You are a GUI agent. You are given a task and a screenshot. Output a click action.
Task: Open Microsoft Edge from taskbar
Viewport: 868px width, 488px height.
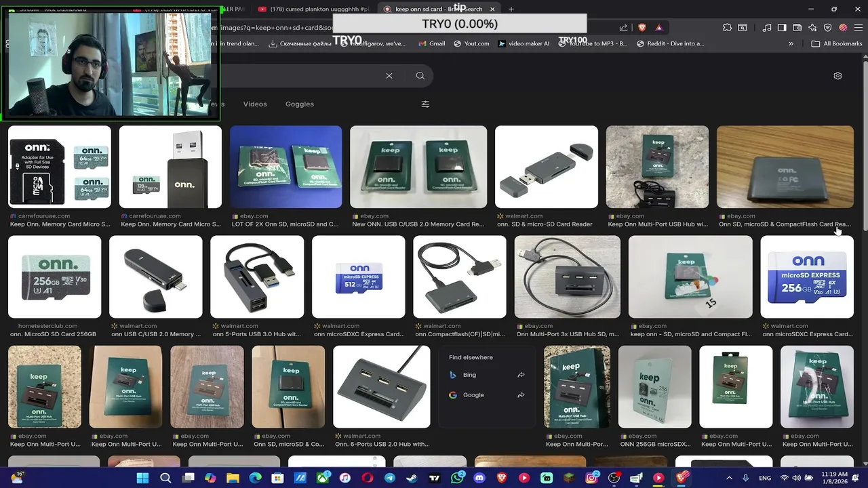pos(255,478)
